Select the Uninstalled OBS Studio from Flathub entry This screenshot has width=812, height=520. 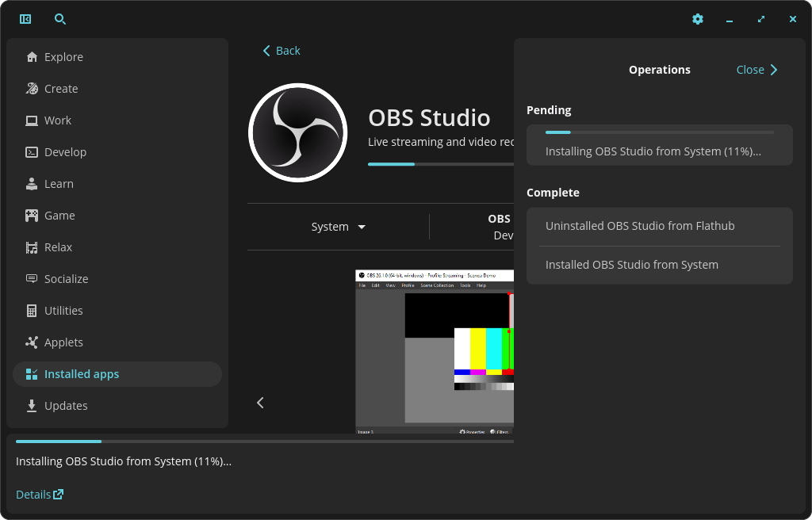640,226
